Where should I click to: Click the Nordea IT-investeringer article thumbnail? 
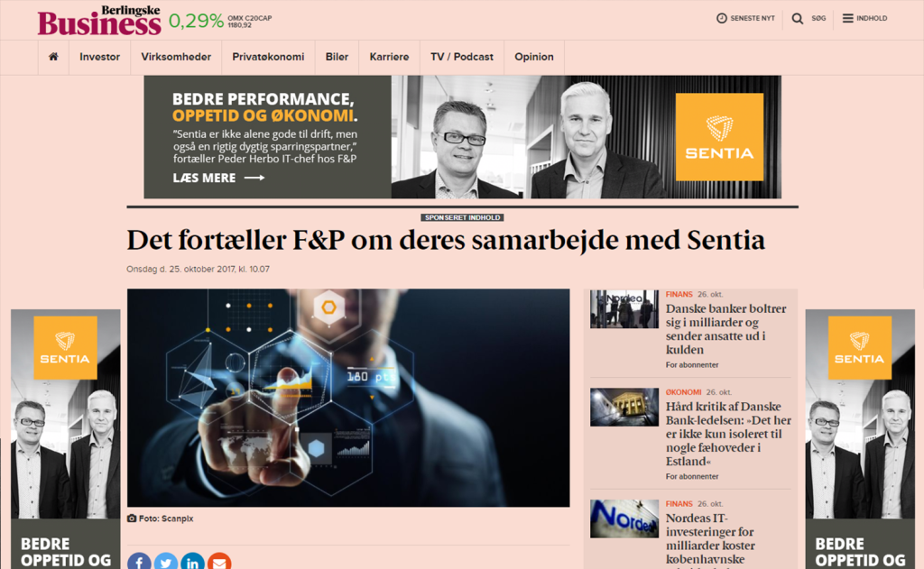point(624,519)
